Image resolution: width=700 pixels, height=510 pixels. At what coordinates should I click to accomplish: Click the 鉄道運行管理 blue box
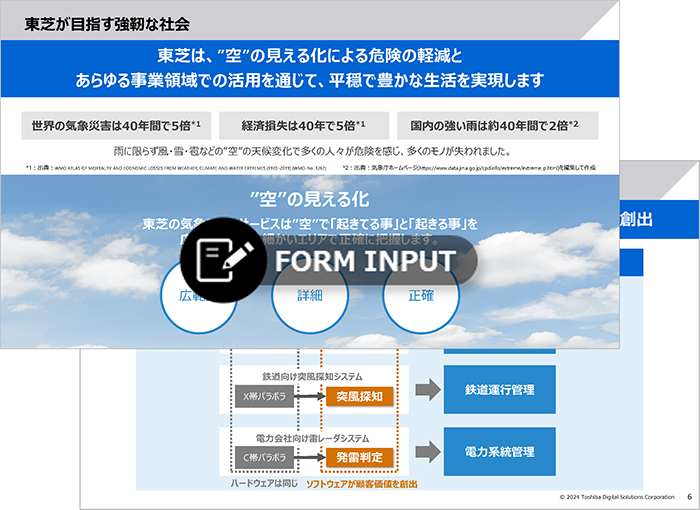point(500,390)
